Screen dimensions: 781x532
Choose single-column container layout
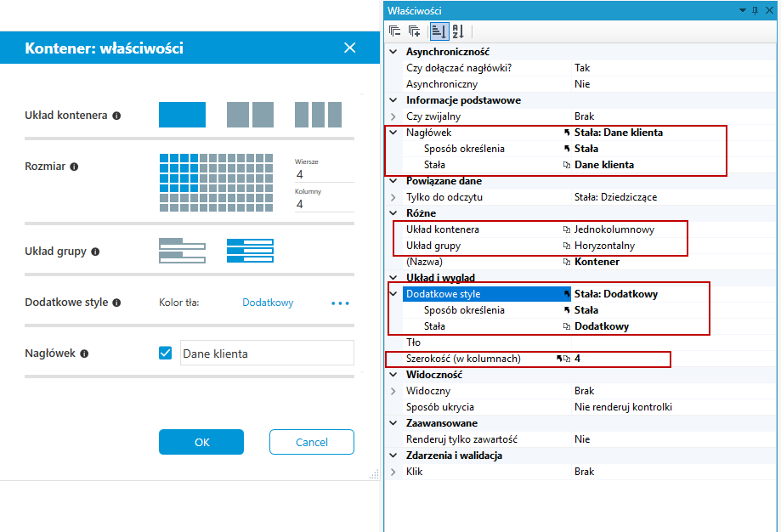pos(183,115)
